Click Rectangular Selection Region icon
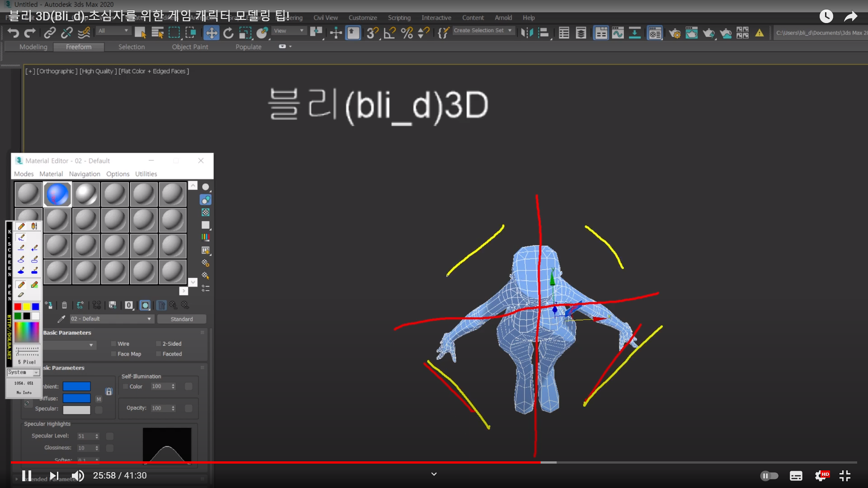 pyautogui.click(x=174, y=33)
